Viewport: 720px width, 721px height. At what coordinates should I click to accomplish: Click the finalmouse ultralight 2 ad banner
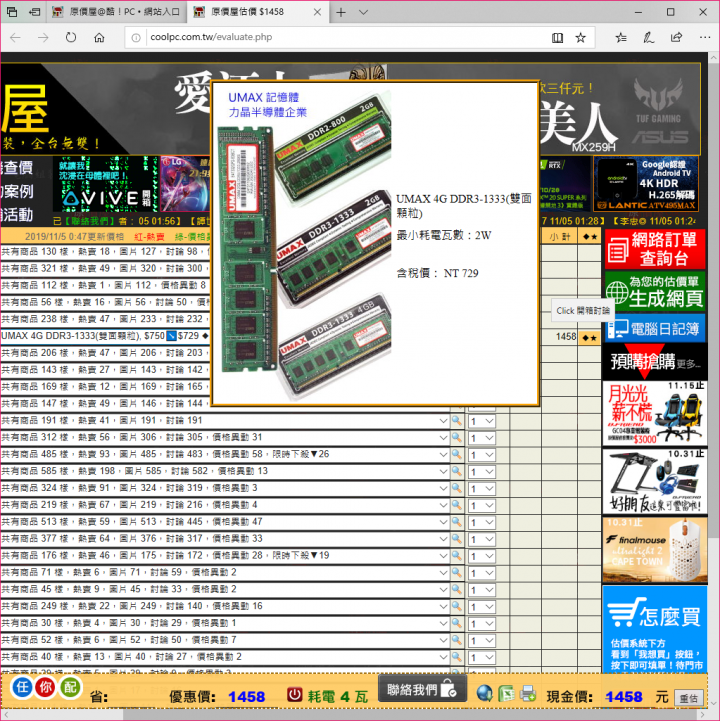[x=655, y=550]
